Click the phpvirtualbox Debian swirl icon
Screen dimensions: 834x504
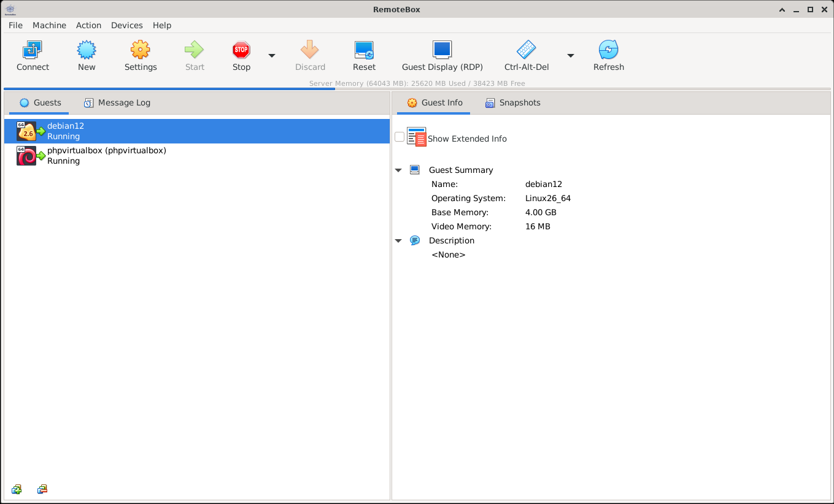click(26, 156)
